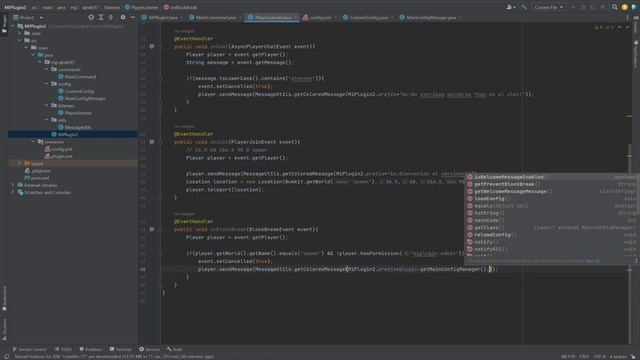The image size is (640, 360).
Task: Open the Terminal tool window
Action: [121, 349]
